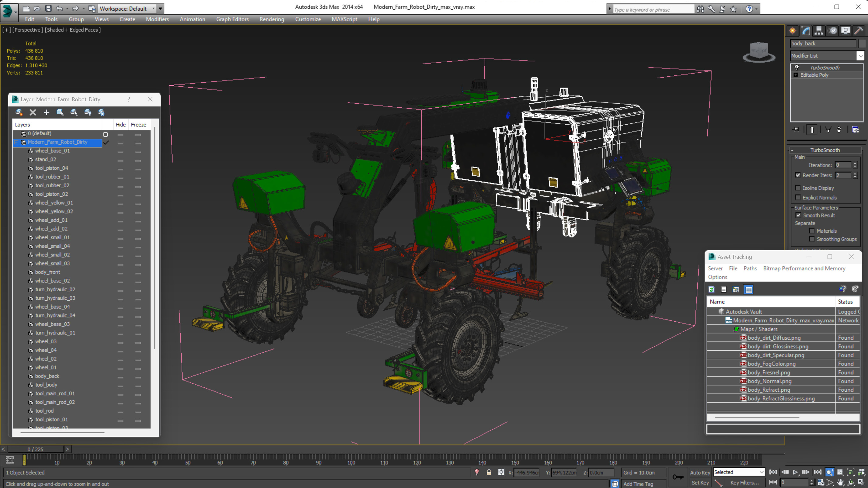Open the Workspace: Default dropdown
This screenshot has height=488, width=868.
click(127, 9)
